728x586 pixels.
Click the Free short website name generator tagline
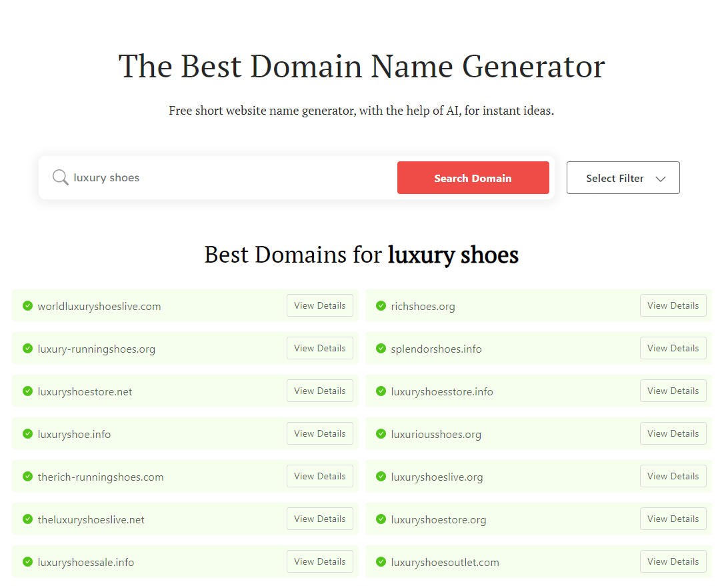tap(361, 111)
